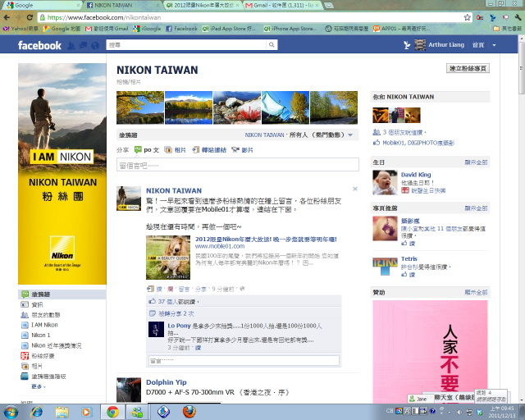Image resolution: width=525 pixels, height=420 pixels.
Task: Hide the NIKON TAIWAN post with X
Action: pyautogui.click(x=355, y=189)
